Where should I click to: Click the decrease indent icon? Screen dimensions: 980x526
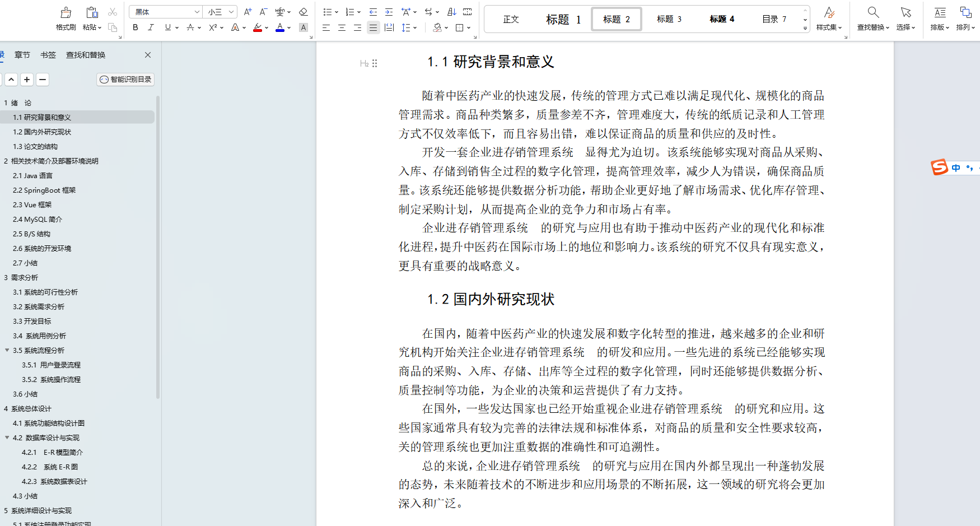point(373,12)
